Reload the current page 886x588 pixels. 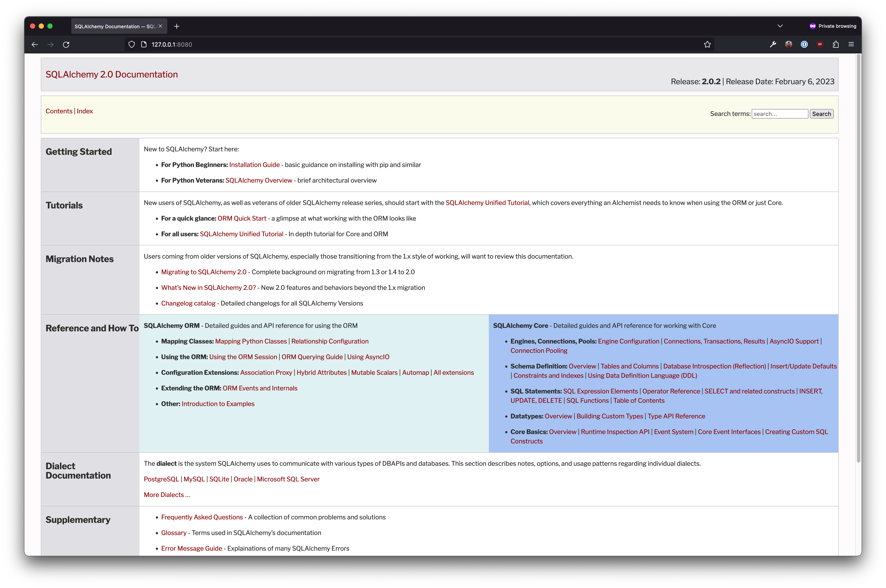pos(66,45)
